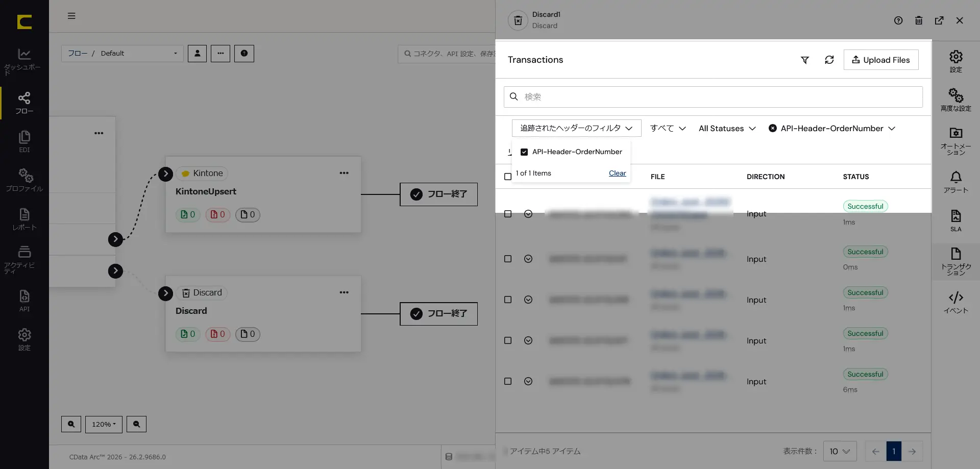
Task: Check the second transaction row checkbox
Action: pos(507,259)
